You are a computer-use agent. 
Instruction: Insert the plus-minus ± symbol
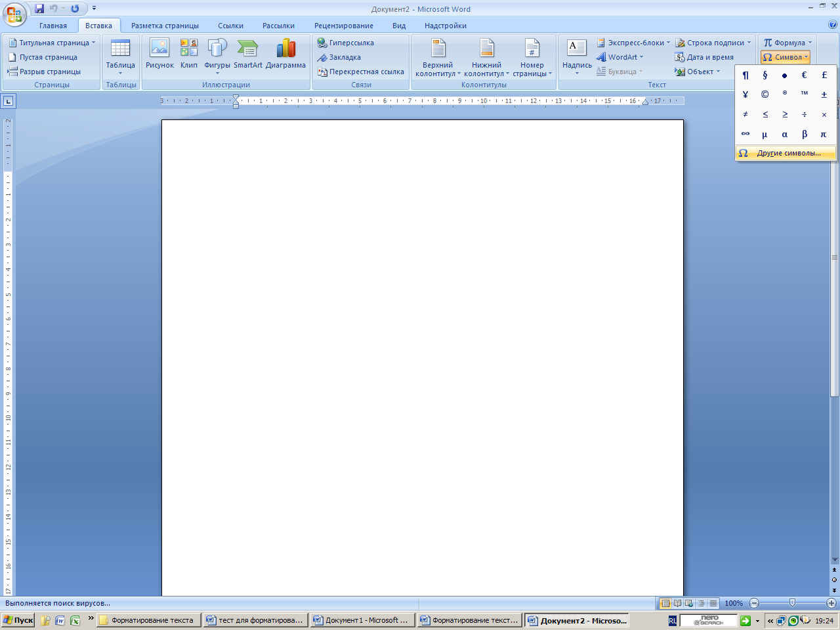pyautogui.click(x=824, y=95)
